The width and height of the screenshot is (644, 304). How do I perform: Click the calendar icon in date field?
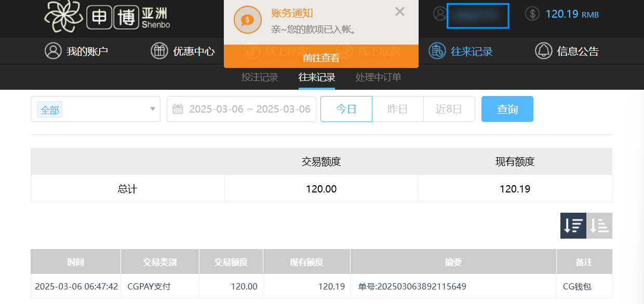[178, 109]
